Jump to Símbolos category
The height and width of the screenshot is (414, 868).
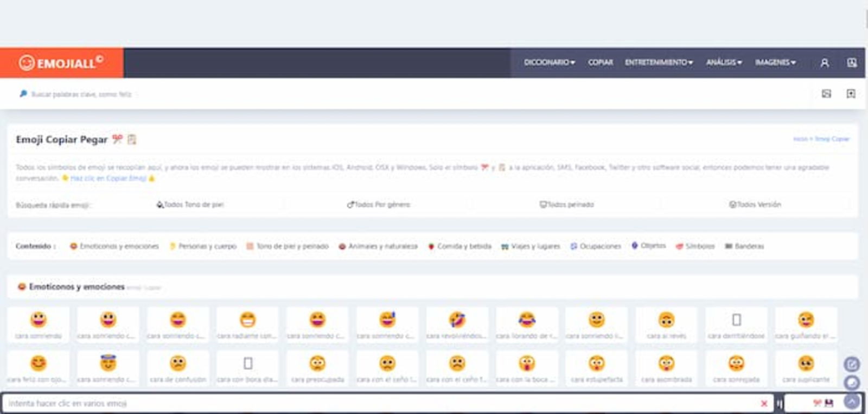coord(695,246)
